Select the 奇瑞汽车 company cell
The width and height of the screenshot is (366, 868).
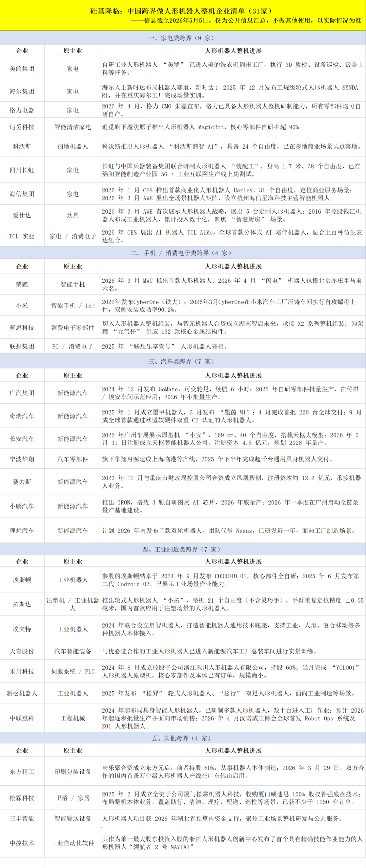22,416
